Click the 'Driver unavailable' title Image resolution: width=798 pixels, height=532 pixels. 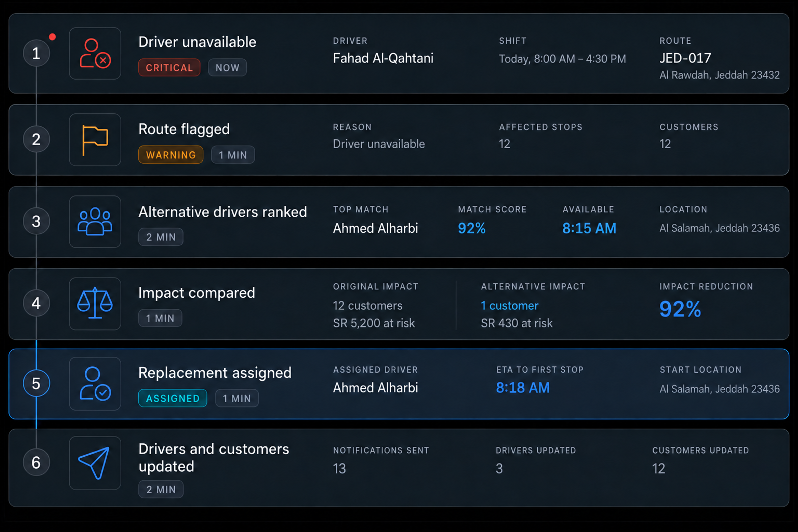pos(197,42)
